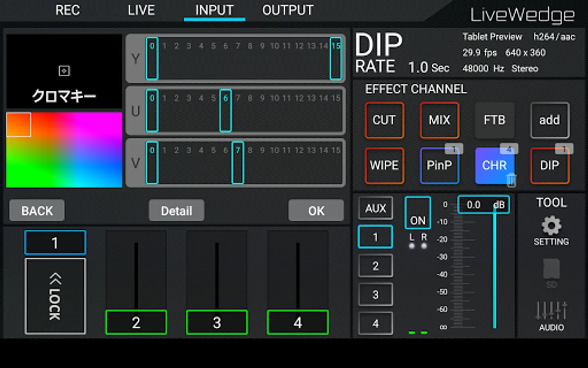Select audio channel 4
Screen dimensions: 588x368
click(x=376, y=323)
